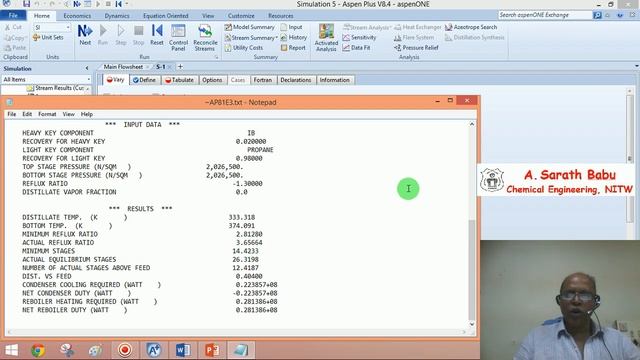Open the Tabulate tab
640x360 pixels.
click(x=179, y=80)
